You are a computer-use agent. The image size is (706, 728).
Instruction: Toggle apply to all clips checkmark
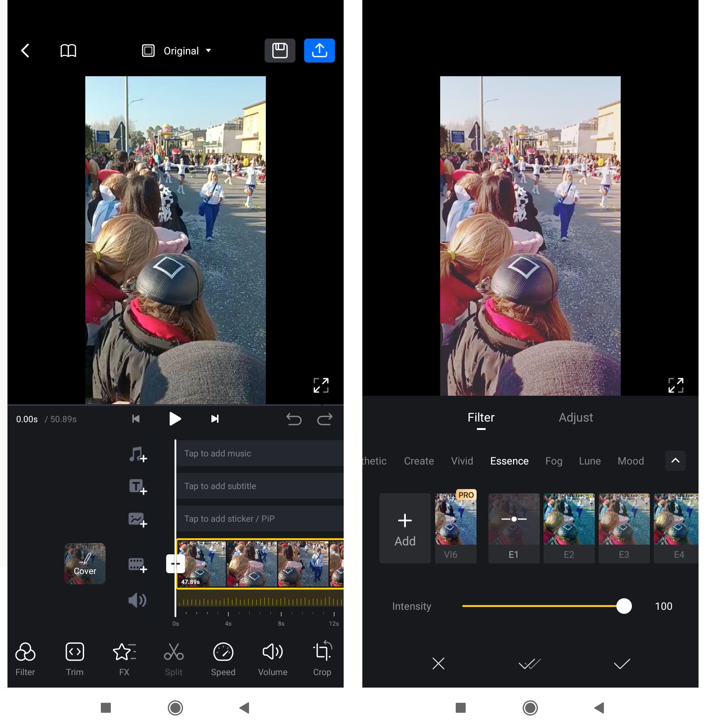coord(529,663)
